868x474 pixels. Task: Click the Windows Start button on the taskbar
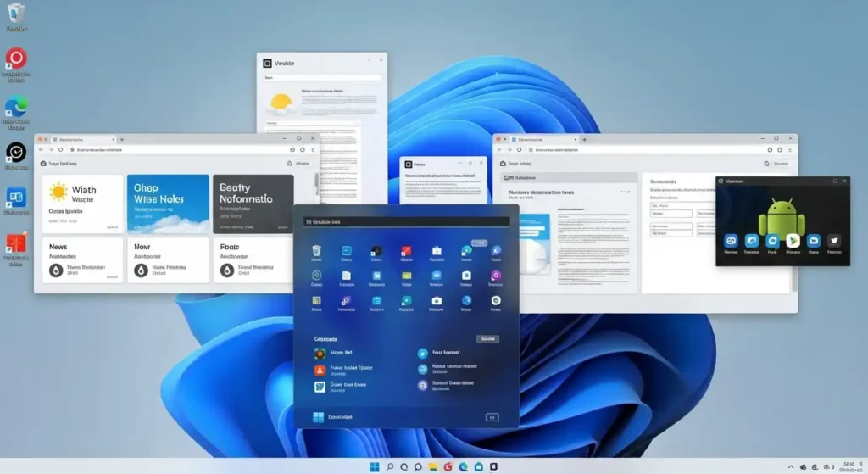[x=375, y=467]
